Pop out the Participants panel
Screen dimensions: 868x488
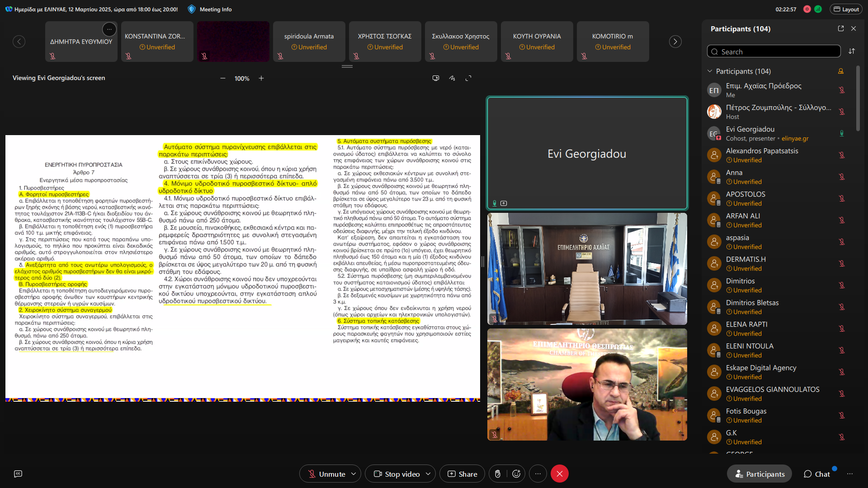[x=841, y=28]
